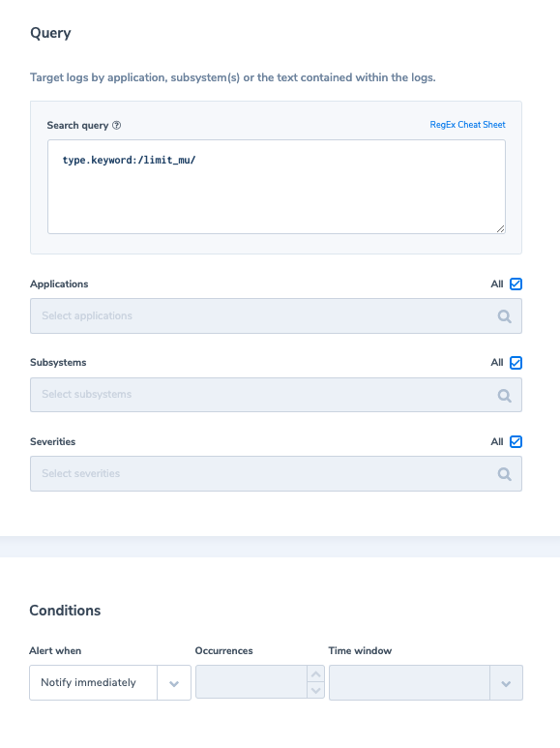Viewport: 560px width, 748px height.
Task: Click the Time window select field
Action: (x=426, y=683)
